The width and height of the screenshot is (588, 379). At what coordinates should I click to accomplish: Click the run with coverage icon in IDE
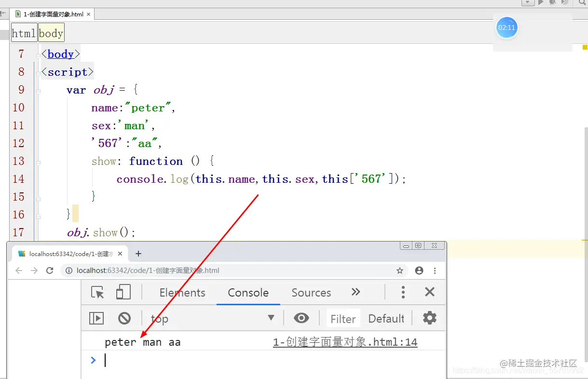(x=564, y=2)
